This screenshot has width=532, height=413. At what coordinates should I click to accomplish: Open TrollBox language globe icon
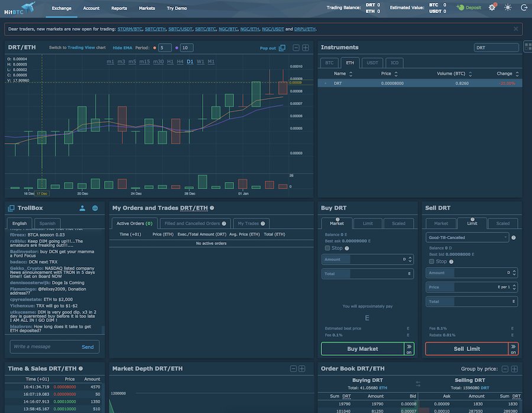95,208
